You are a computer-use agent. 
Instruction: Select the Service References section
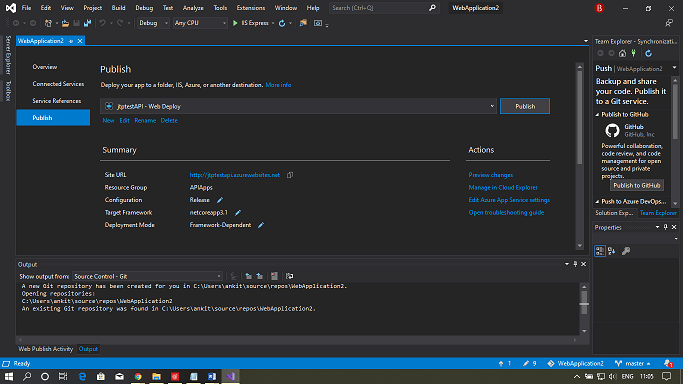tap(57, 101)
